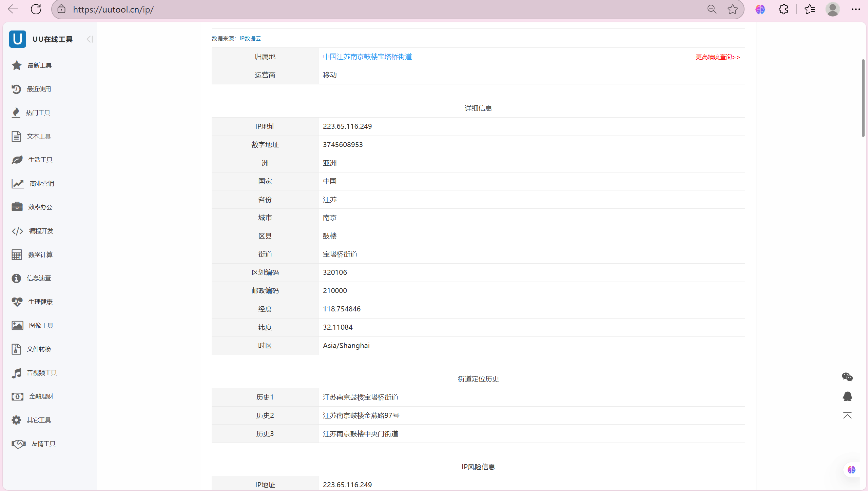The image size is (868, 491).
Task: Click the page vertical scrollbar thumb
Action: pos(863,98)
